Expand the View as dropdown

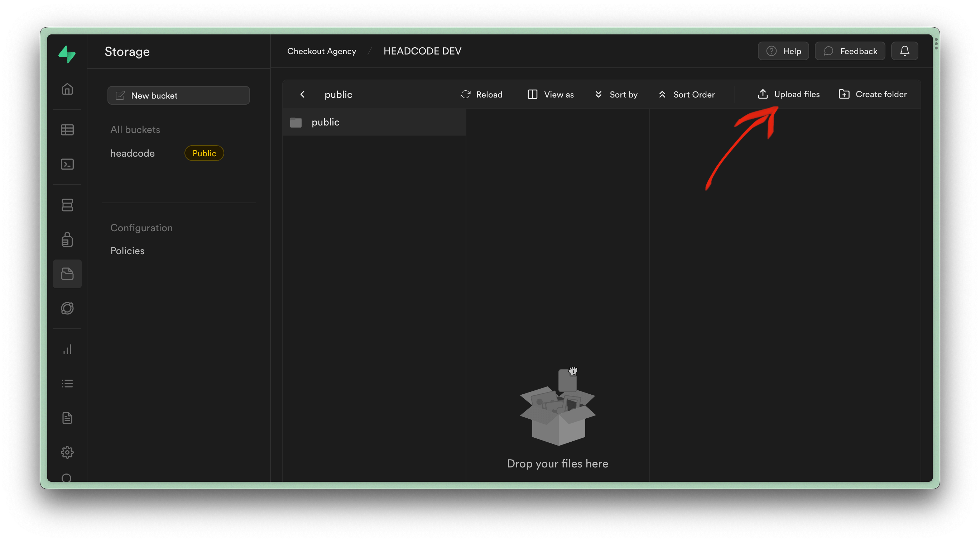[x=551, y=94]
